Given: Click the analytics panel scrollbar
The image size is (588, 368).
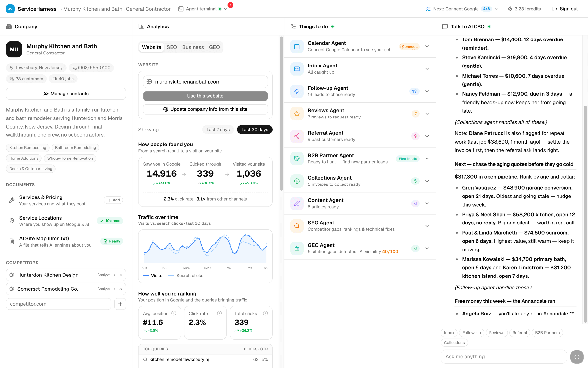Looking at the screenshot, I should [282, 113].
